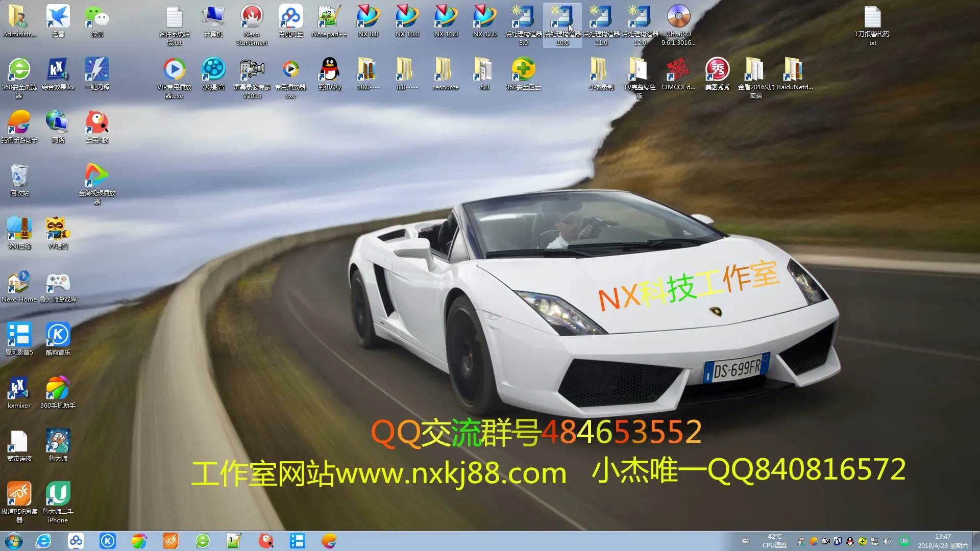Start 360安全卫士
This screenshot has height=551, width=980.
point(523,71)
